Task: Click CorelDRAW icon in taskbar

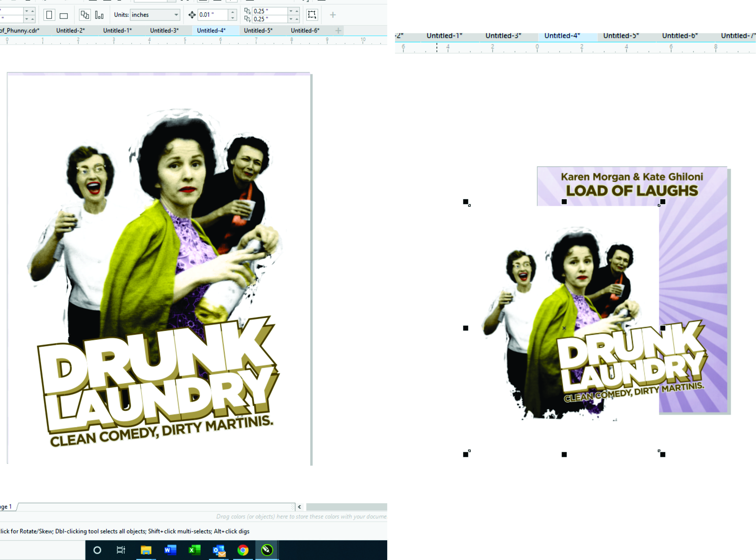Action: [267, 550]
